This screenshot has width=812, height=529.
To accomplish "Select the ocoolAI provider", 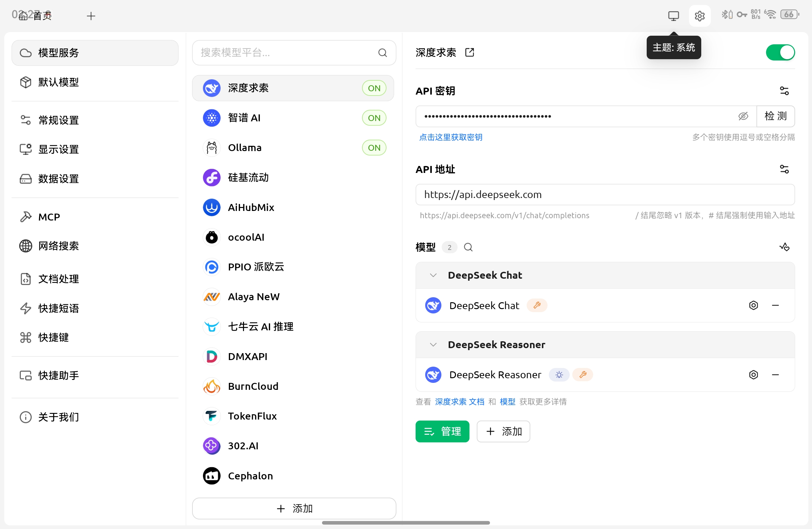I will click(x=293, y=237).
